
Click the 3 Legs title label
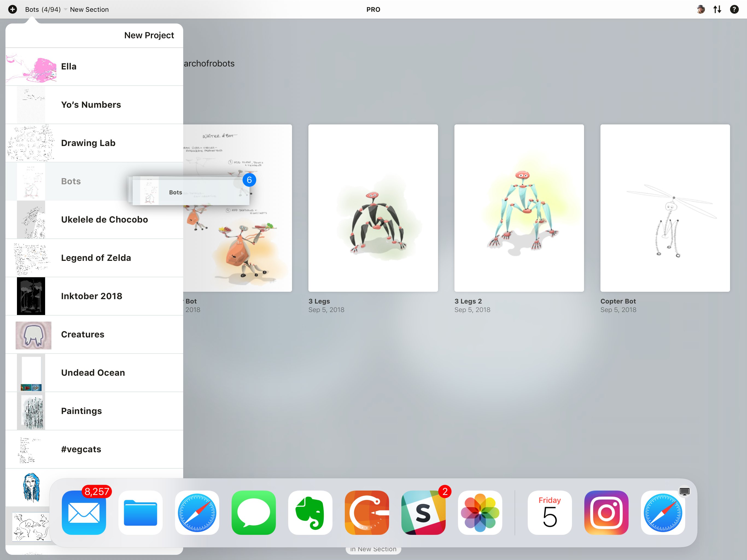(319, 301)
